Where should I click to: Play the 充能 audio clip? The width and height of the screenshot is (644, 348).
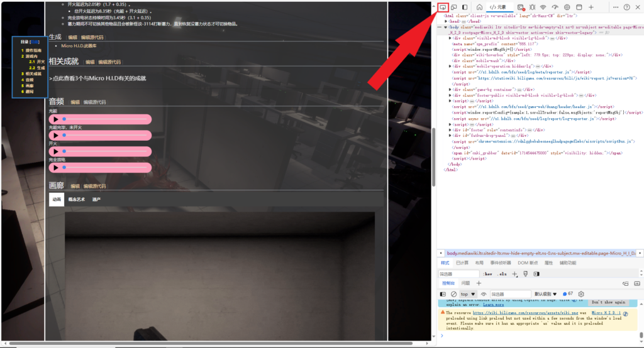[x=56, y=119]
